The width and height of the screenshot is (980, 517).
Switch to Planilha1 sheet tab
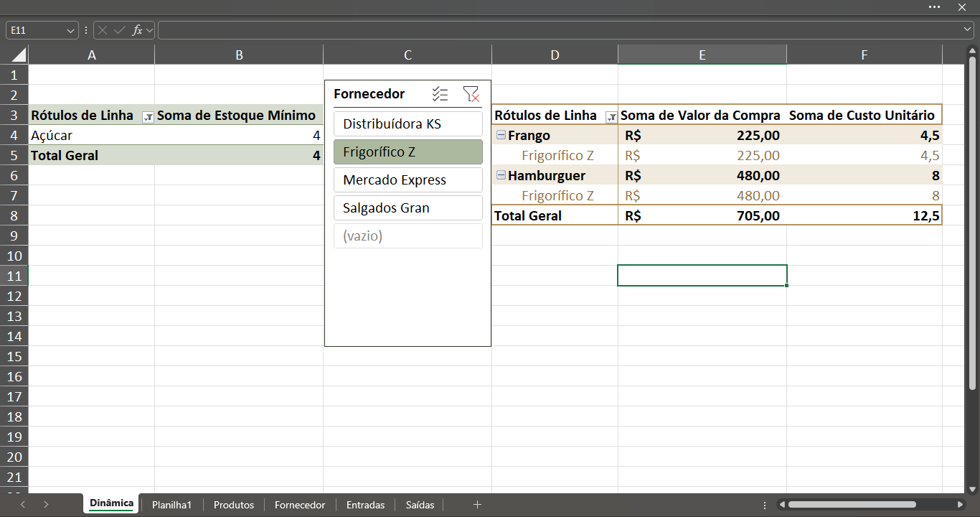coord(171,505)
